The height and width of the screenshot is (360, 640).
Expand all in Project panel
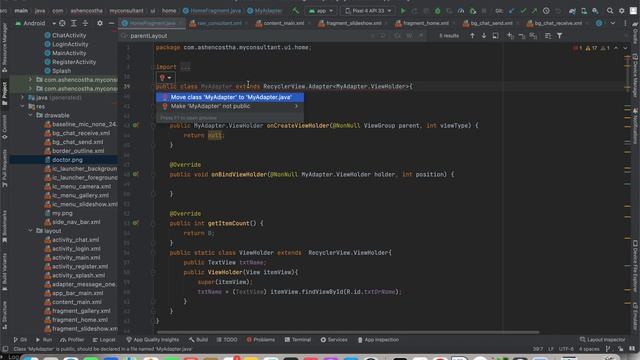click(74, 23)
